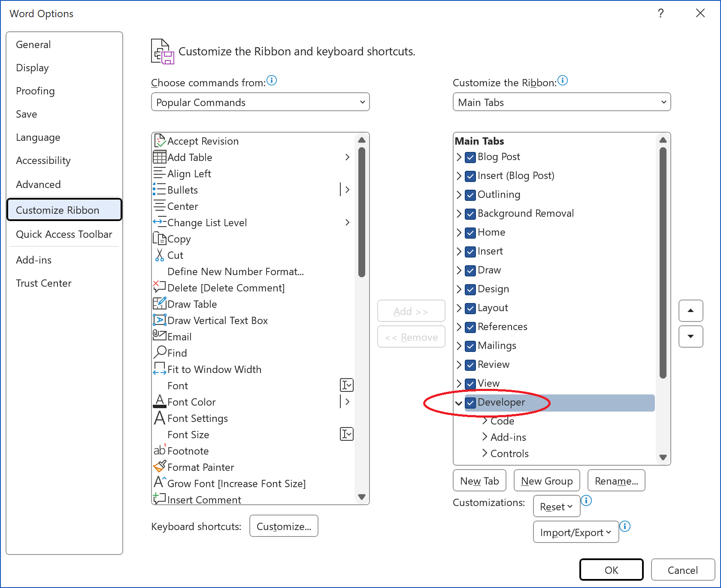Toggle the Mailings tab checkbox
The image size is (721, 588).
pyautogui.click(x=470, y=346)
